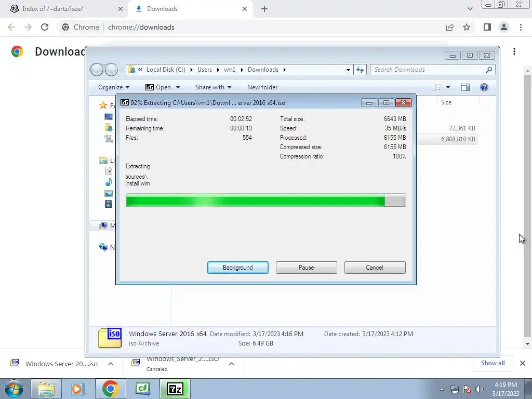Screen dimensions: 532x399
Task: Bookmark this page with star icon
Action: pyautogui.click(x=467, y=27)
